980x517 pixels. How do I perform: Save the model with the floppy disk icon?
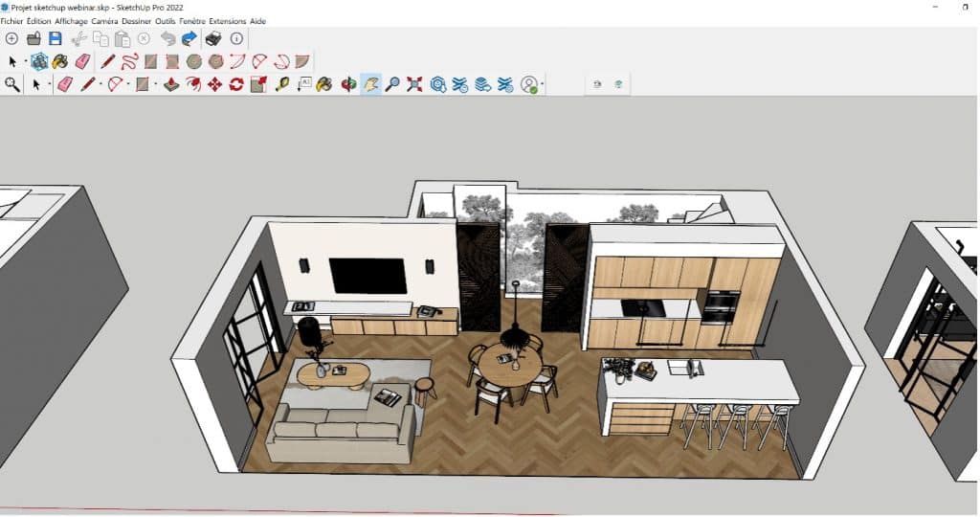[x=55, y=38]
